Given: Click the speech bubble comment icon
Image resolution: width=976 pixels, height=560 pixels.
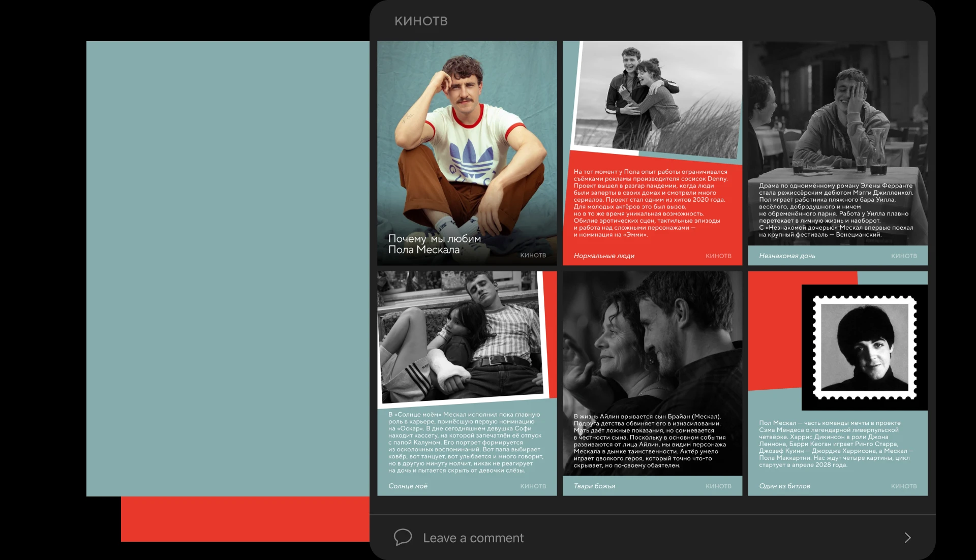Looking at the screenshot, I should (403, 537).
